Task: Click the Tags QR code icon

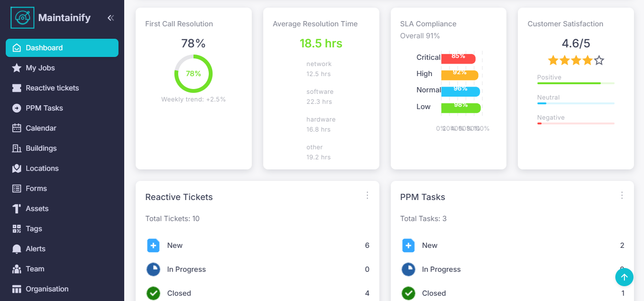Action: tap(17, 229)
